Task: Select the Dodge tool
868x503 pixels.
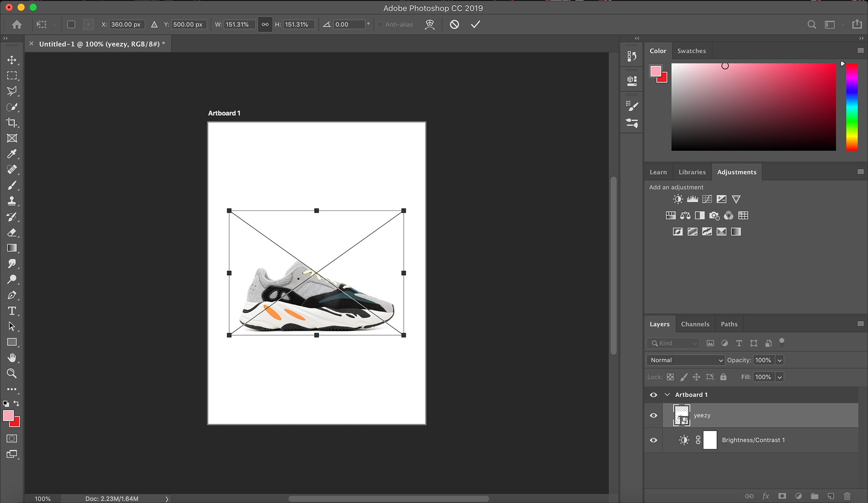Action: coord(12,279)
